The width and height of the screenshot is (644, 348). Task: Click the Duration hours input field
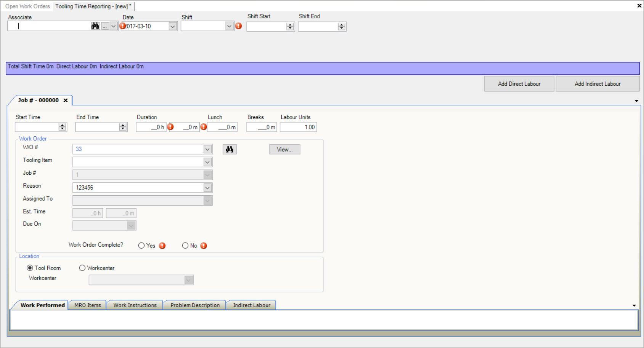tap(151, 127)
